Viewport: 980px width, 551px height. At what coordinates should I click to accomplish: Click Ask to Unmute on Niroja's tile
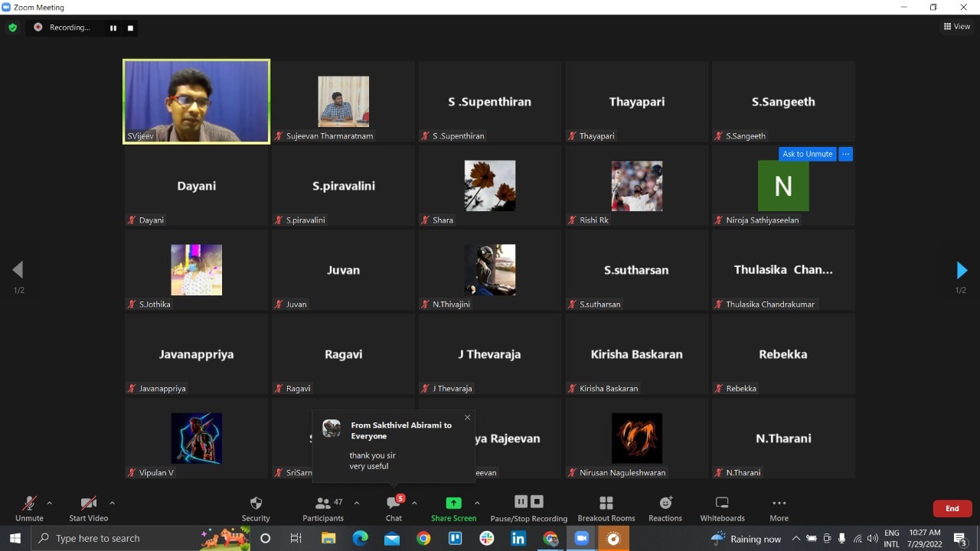(807, 154)
